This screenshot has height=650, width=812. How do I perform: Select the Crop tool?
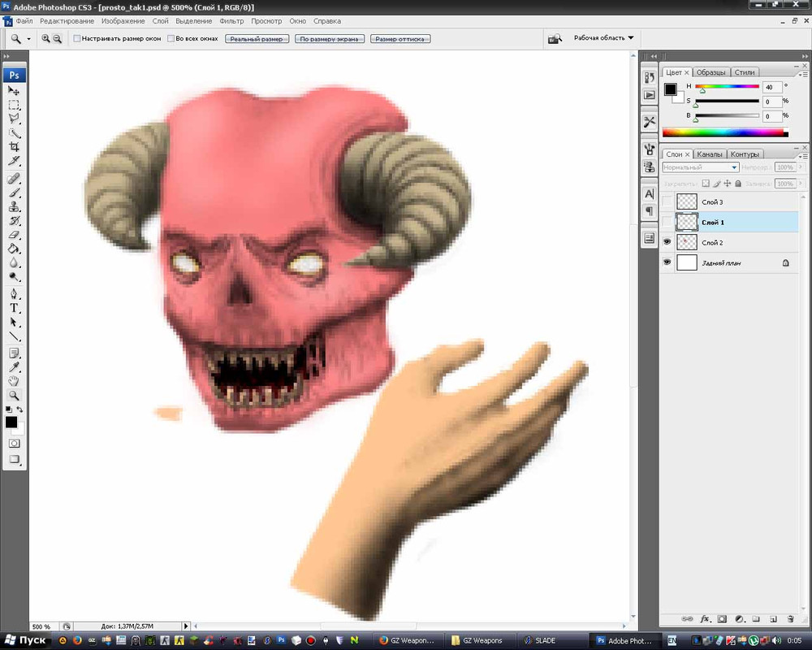[14, 147]
